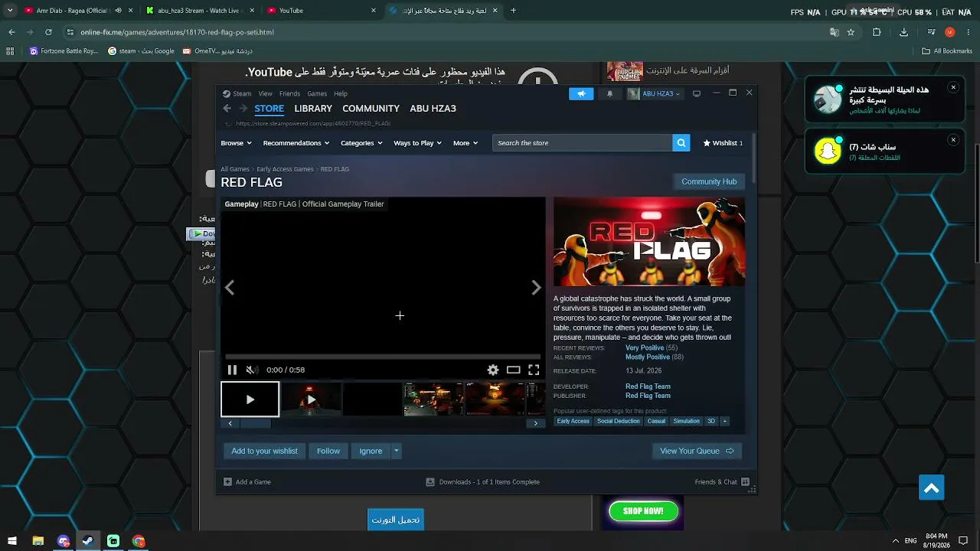Open the Help menu in Steam
The width and height of the screenshot is (980, 551).
[341, 93]
